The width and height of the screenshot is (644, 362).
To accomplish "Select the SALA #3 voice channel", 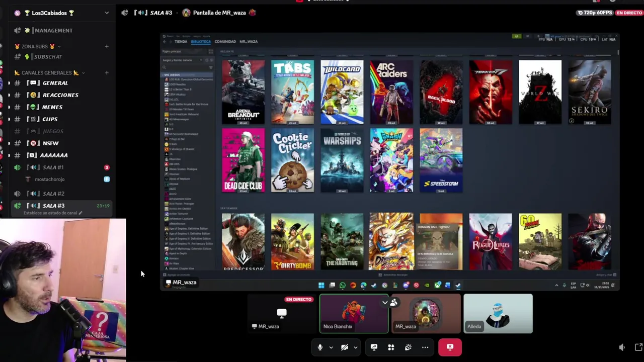I will click(62, 206).
